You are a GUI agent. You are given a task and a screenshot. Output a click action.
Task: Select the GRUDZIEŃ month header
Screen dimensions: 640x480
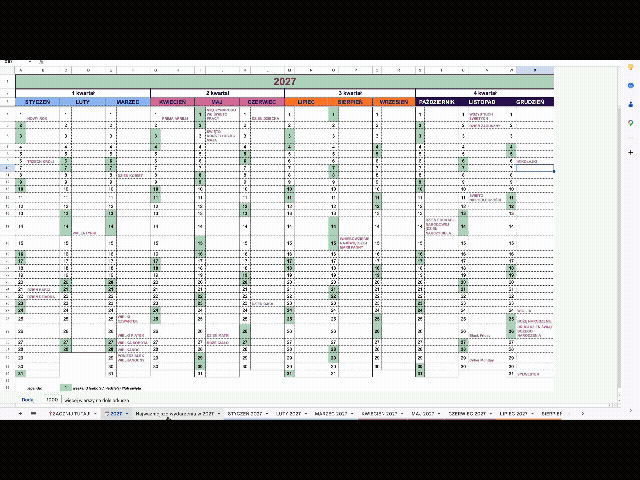(530, 102)
